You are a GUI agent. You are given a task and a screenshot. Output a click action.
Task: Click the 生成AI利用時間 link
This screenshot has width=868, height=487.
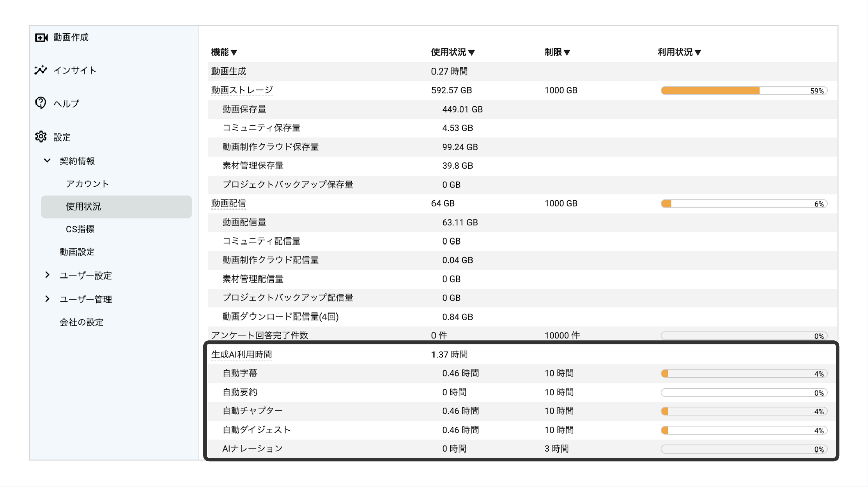(241, 354)
